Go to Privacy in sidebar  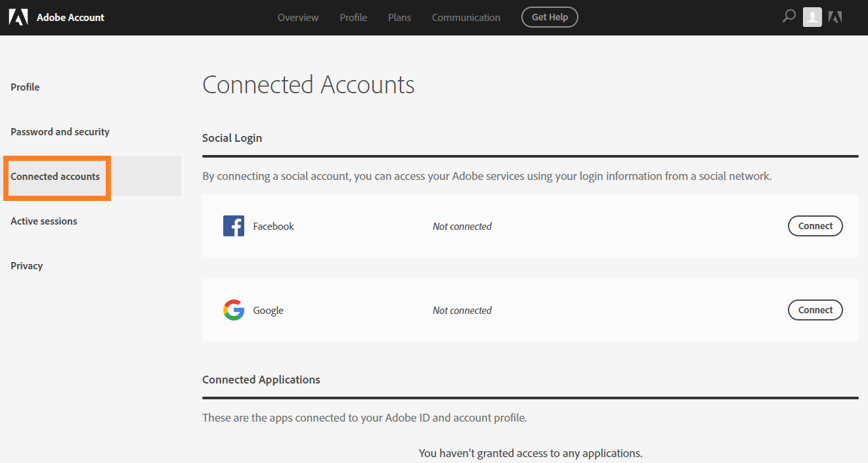point(27,266)
